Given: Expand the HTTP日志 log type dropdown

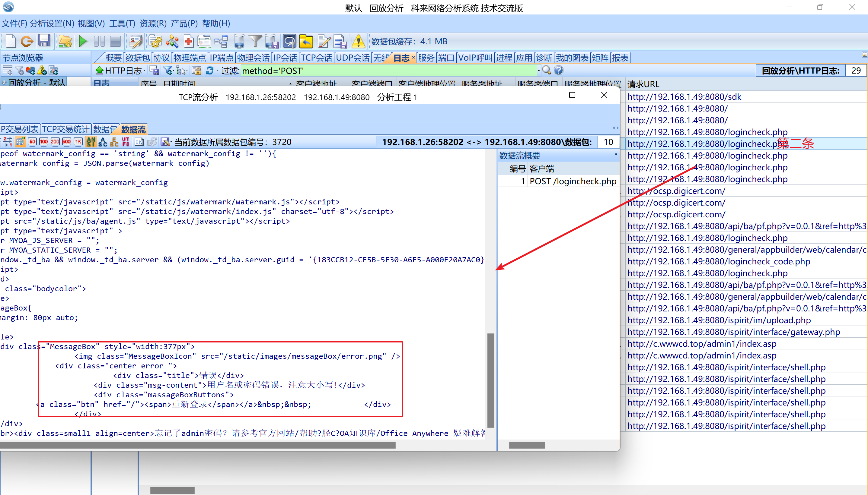Looking at the screenshot, I should click(145, 71).
